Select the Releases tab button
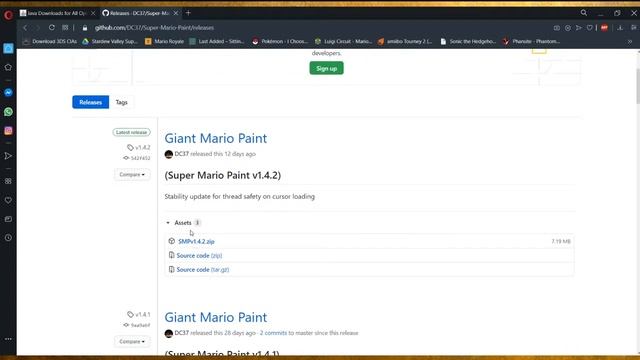Image resolution: width=640 pixels, height=360 pixels. [91, 102]
